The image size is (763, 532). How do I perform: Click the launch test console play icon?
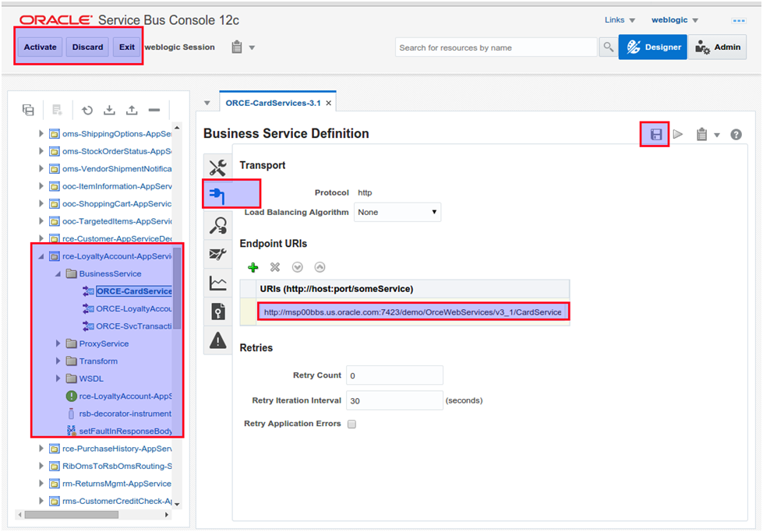tap(678, 134)
